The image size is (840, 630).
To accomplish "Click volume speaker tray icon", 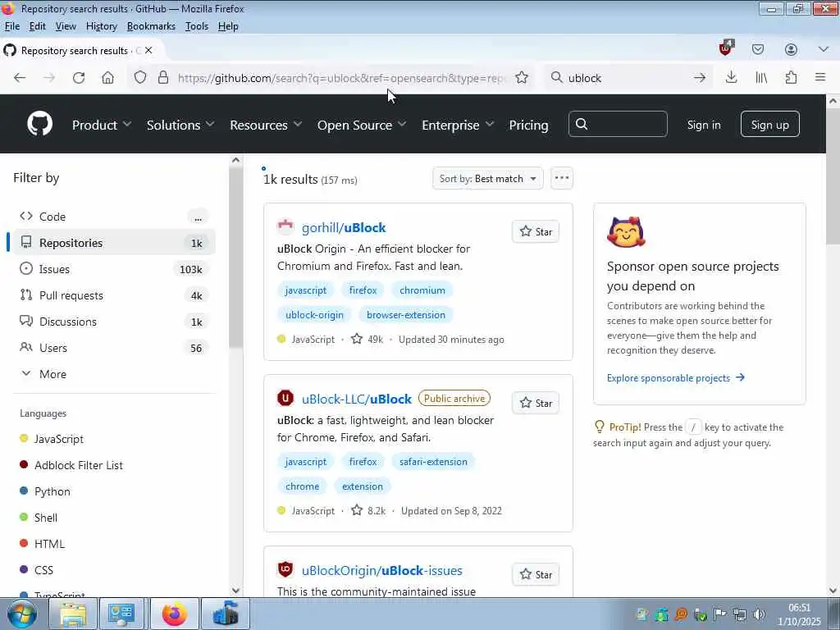I will coord(759,614).
